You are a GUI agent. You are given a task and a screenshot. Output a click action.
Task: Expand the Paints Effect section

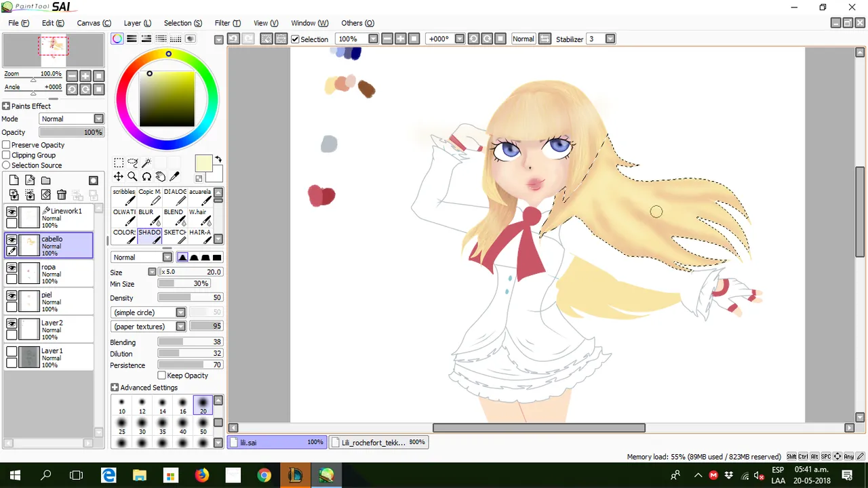[x=6, y=106]
